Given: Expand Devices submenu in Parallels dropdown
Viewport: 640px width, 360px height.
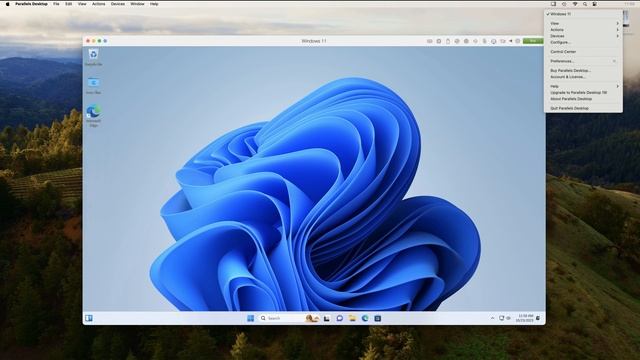Looking at the screenshot, I should click(x=583, y=36).
